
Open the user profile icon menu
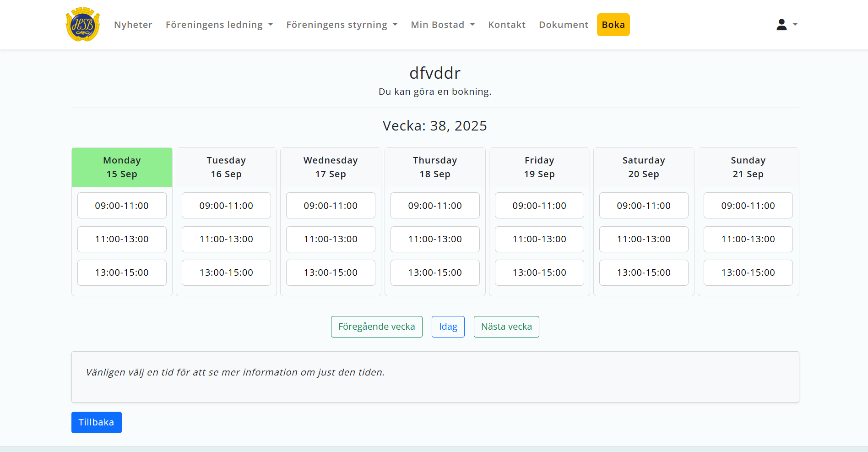(786, 25)
